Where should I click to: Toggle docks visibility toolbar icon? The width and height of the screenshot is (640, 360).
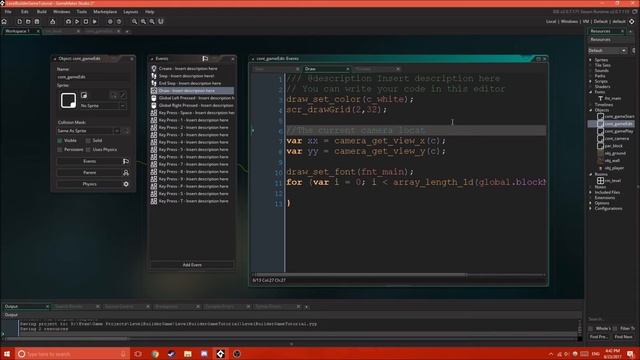pos(161,22)
